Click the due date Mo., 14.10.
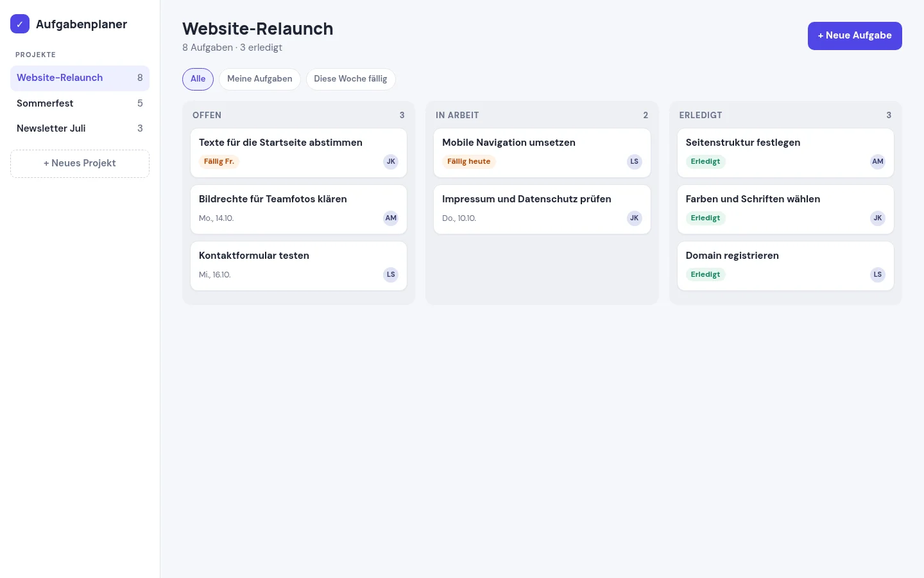The image size is (924, 578). pyautogui.click(x=216, y=218)
